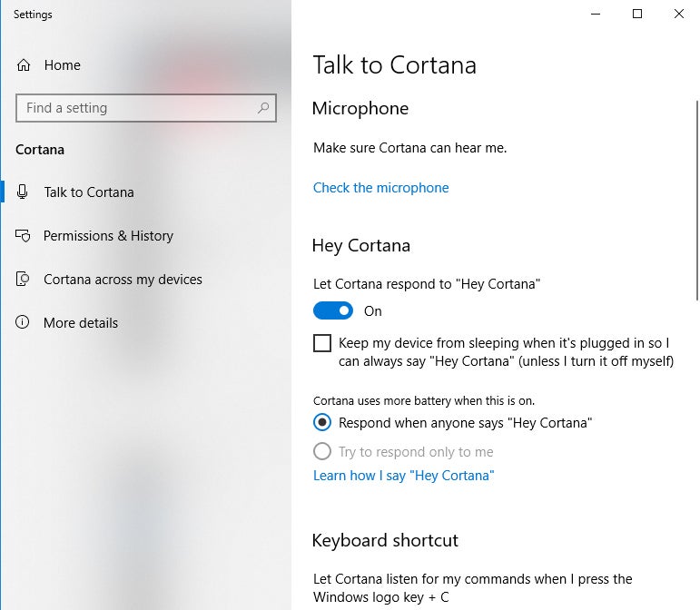
Task: Click the magnifier icon in search box
Action: [263, 107]
